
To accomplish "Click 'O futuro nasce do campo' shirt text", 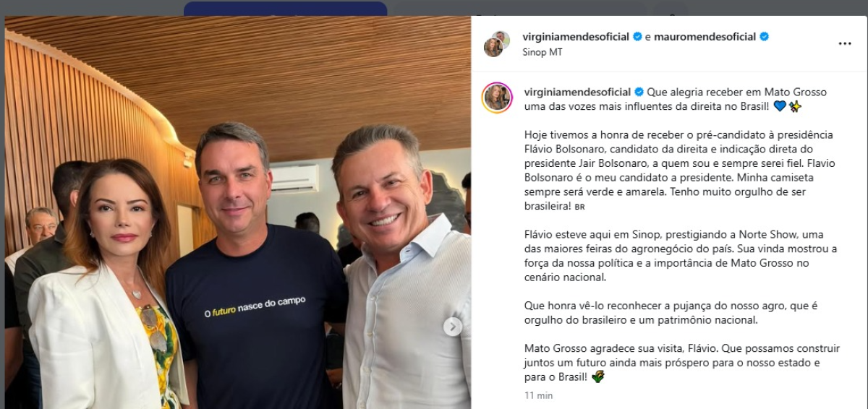I will point(255,308).
